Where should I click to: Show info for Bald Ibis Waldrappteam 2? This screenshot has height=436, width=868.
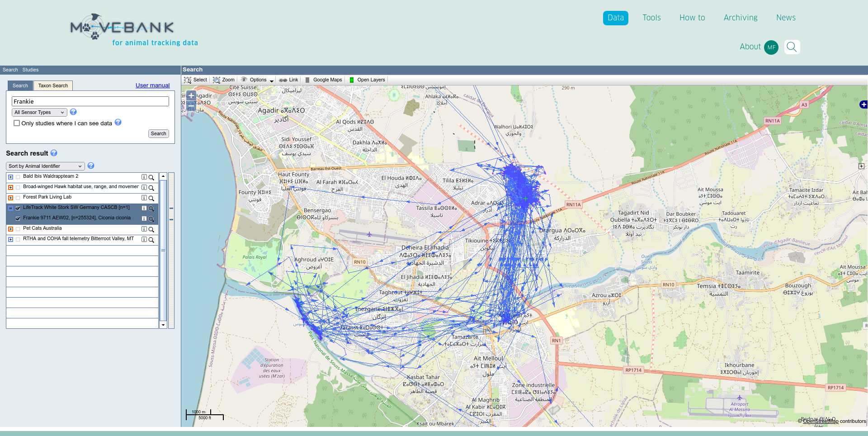(144, 177)
